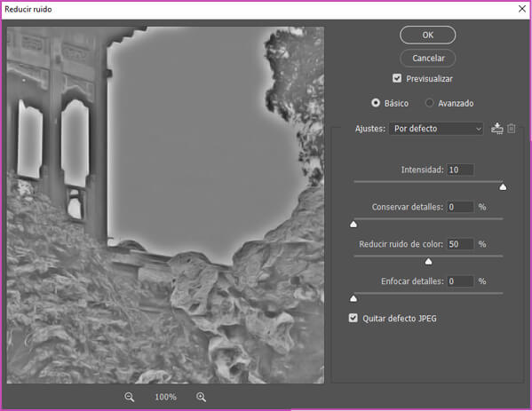The image size is (532, 411).
Task: Click the Enfocar detalles slider handle
Action: (x=353, y=298)
